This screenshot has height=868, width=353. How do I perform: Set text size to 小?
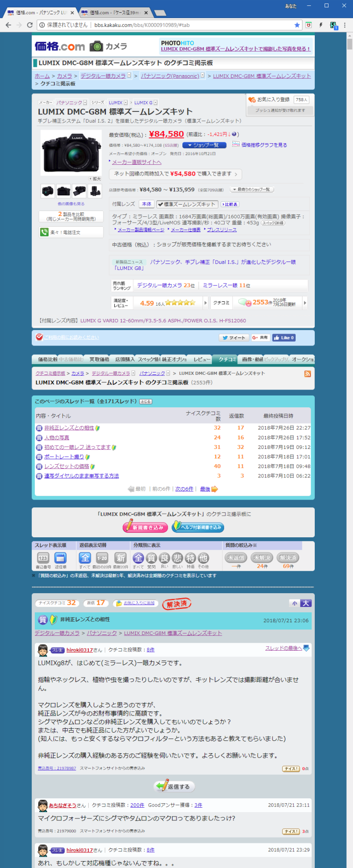tap(295, 604)
